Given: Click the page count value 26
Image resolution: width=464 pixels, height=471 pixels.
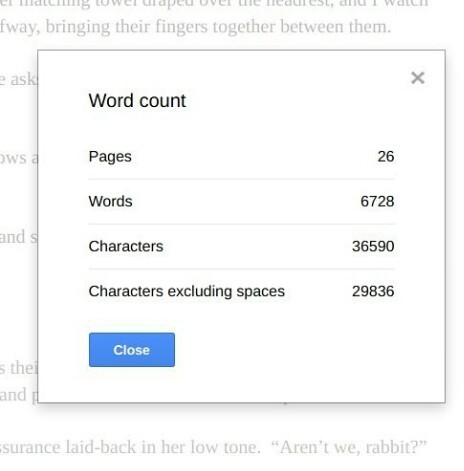Looking at the screenshot, I should pos(386,156).
